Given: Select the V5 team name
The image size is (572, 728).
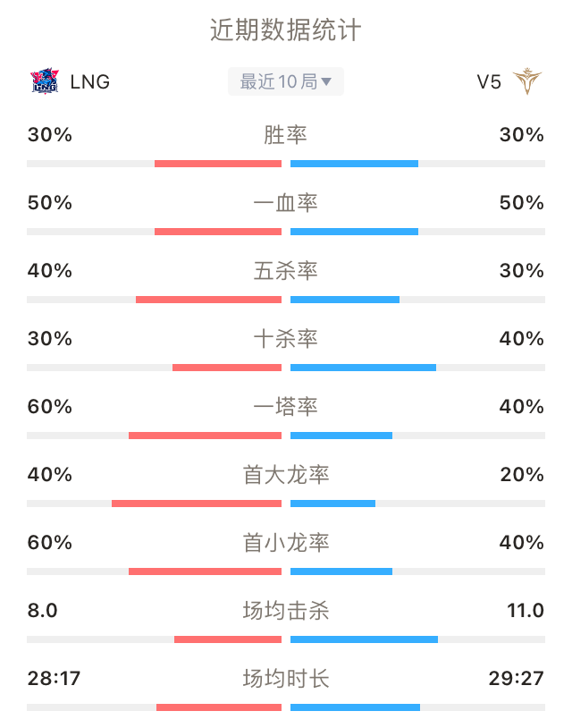Looking at the screenshot, I should [x=489, y=81].
